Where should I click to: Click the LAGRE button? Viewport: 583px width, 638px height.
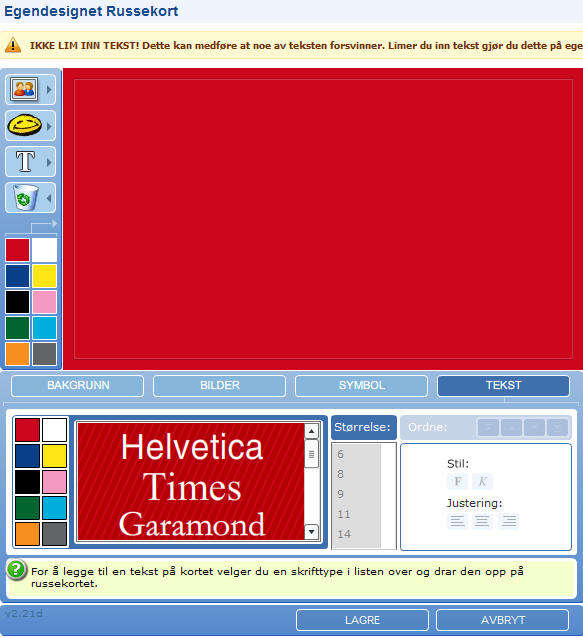362,620
